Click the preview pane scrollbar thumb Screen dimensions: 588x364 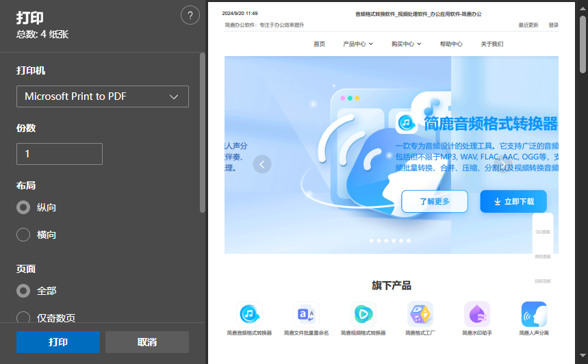click(x=583, y=44)
